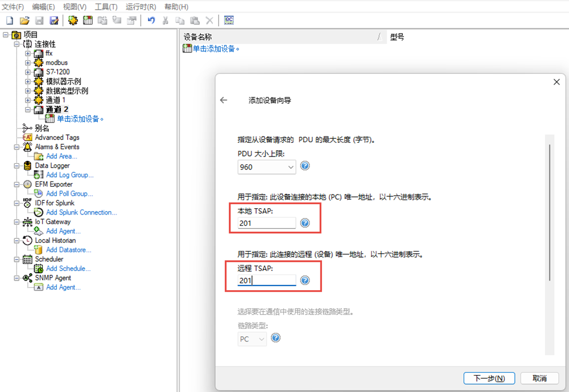Open the 工具(T) menu

(106, 7)
